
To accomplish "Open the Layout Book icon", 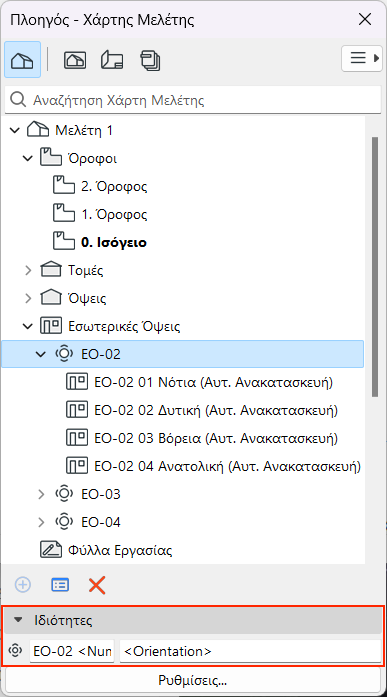I will point(112,60).
